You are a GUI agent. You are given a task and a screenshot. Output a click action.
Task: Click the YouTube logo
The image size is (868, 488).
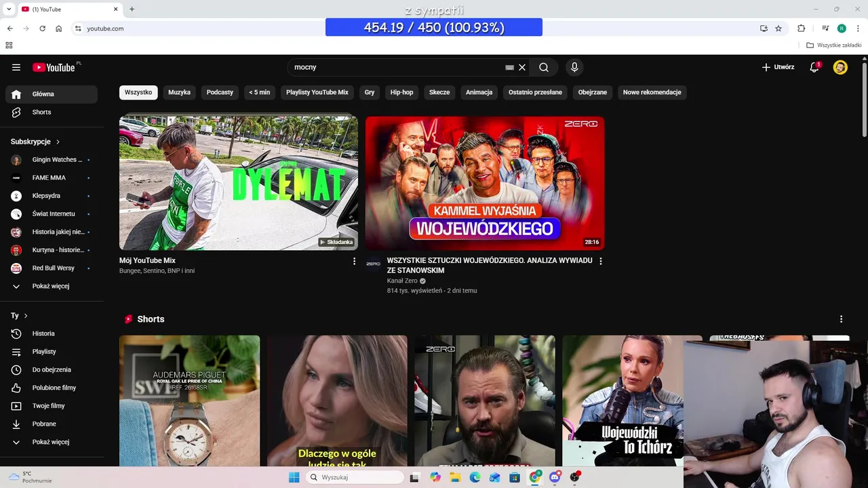click(54, 67)
